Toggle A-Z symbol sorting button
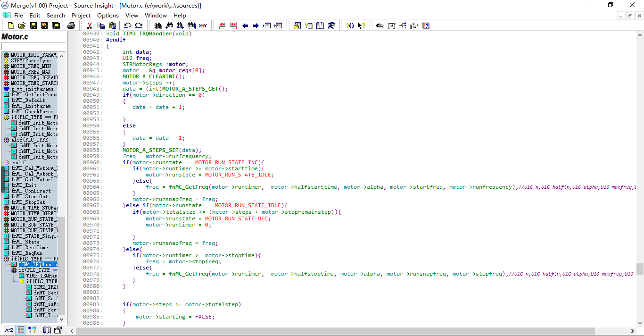The height and width of the screenshot is (336, 644). coord(9,330)
